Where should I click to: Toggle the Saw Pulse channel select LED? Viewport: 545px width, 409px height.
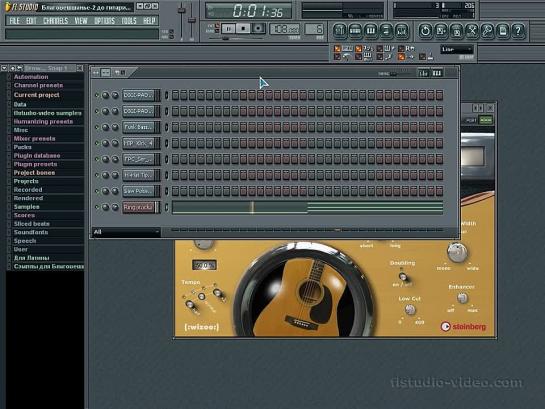tap(166, 191)
